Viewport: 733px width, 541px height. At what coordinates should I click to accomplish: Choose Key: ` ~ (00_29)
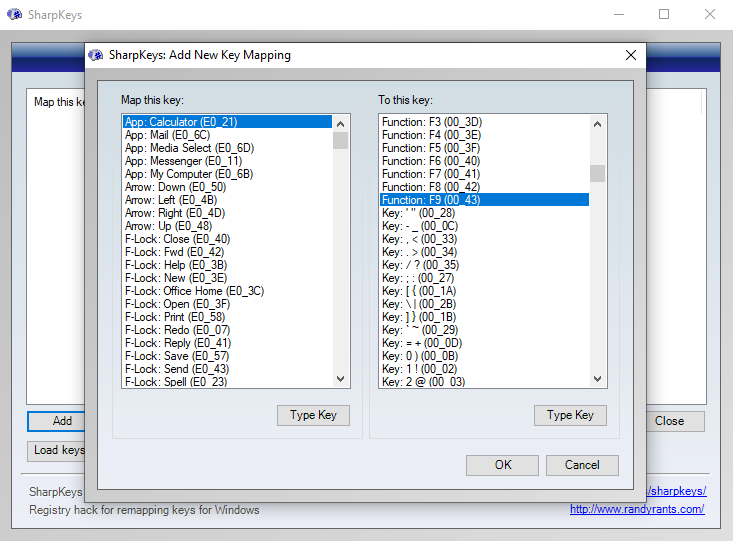point(484,330)
